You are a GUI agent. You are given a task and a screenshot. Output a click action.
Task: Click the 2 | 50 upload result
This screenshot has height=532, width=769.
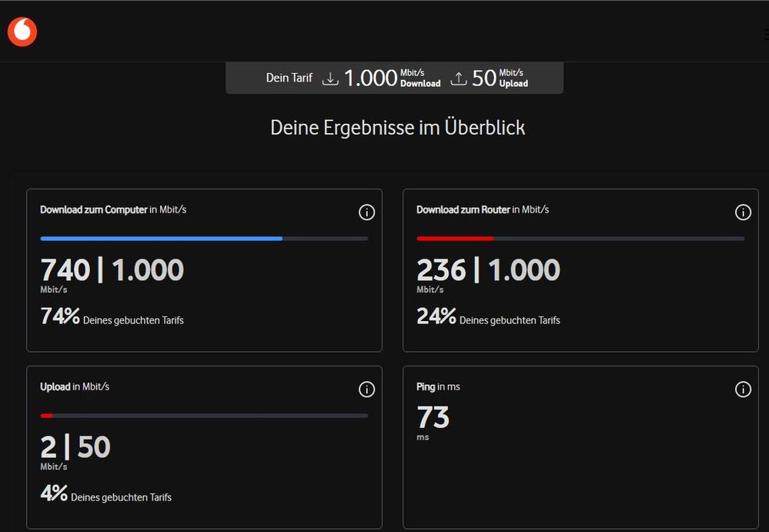click(x=75, y=448)
